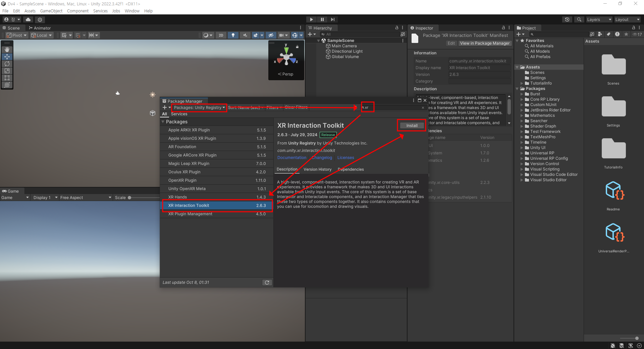Switch to Animator tab
Image resolution: width=644 pixels, height=349 pixels.
(x=40, y=28)
